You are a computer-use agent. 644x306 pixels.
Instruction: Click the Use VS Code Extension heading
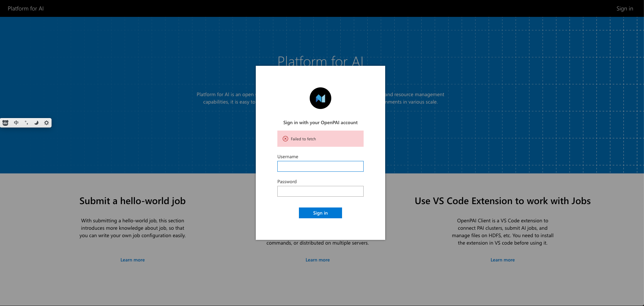coord(502,201)
